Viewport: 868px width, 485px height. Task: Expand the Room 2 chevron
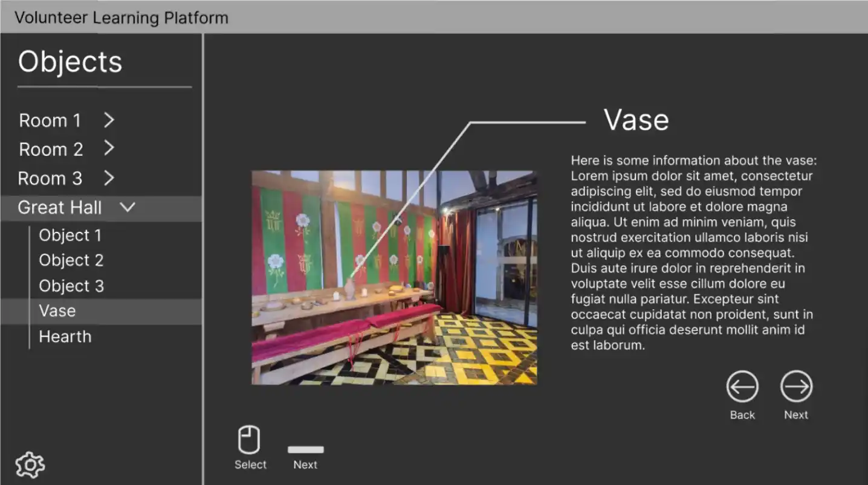pos(109,149)
